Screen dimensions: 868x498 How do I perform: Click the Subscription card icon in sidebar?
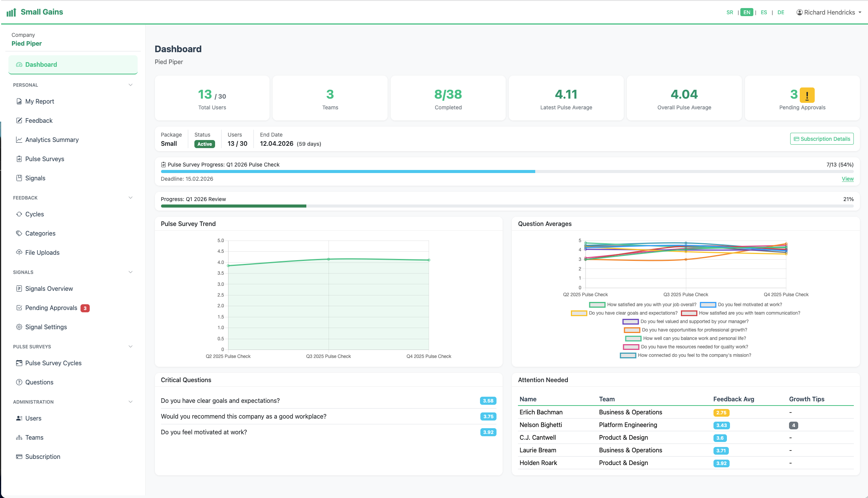[x=19, y=457]
